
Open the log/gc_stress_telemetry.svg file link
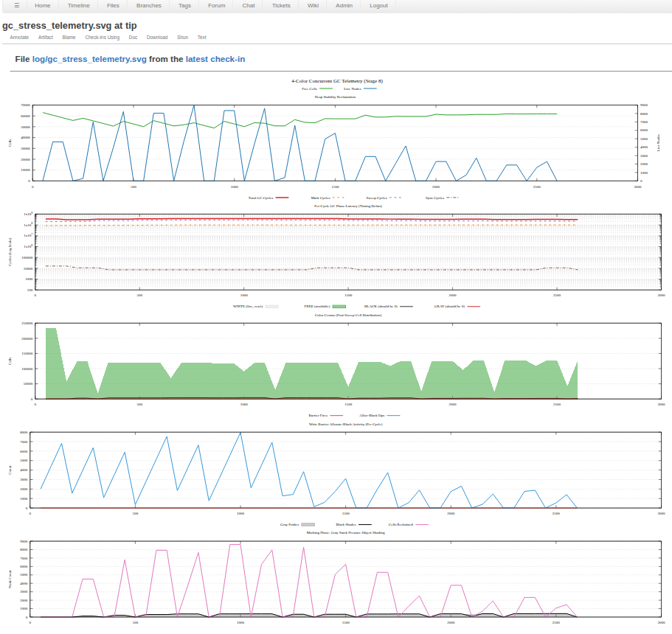pyautogui.click(x=89, y=59)
